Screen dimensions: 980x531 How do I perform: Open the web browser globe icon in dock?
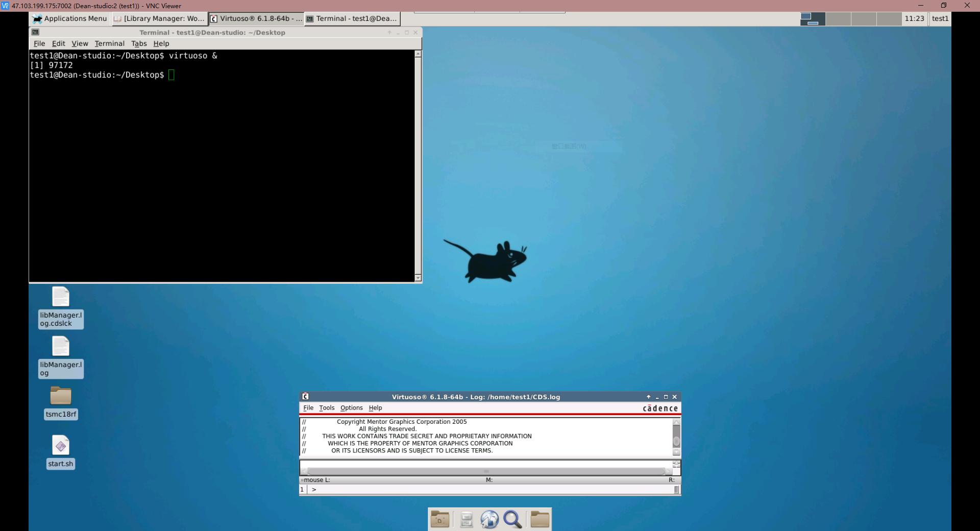[489, 519]
